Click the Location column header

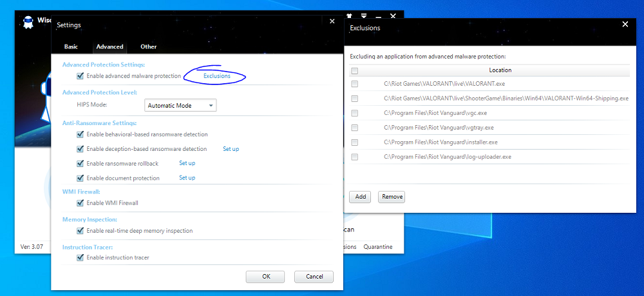pos(500,70)
